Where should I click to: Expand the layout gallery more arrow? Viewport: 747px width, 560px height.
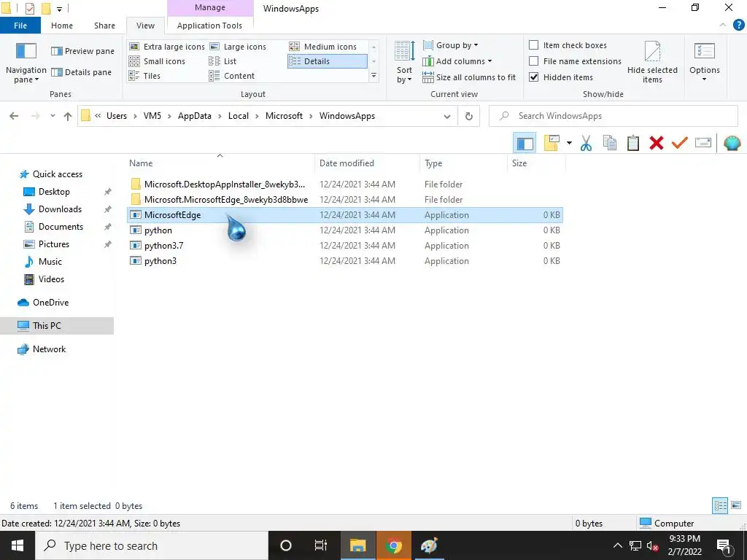click(374, 76)
